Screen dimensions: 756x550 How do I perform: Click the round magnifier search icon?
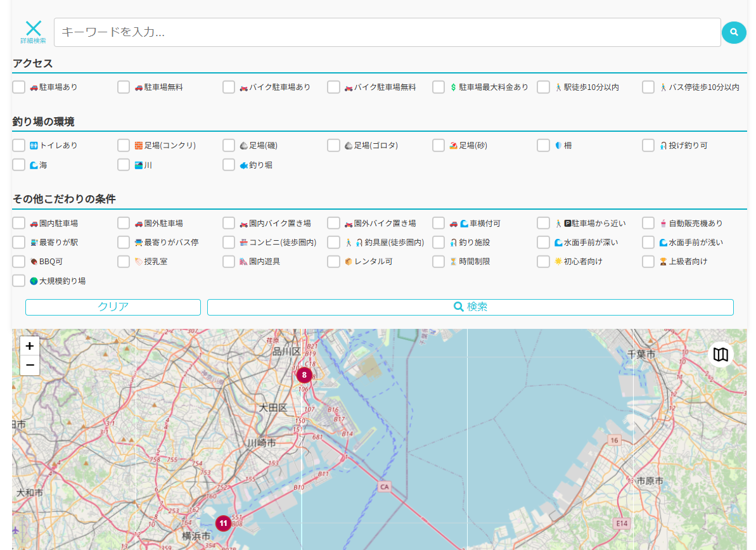click(734, 32)
